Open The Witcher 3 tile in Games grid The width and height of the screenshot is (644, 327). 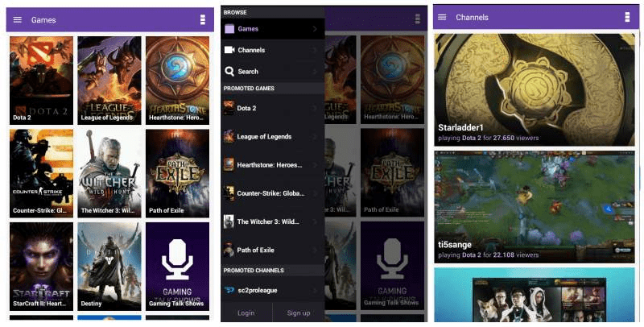pos(109,173)
